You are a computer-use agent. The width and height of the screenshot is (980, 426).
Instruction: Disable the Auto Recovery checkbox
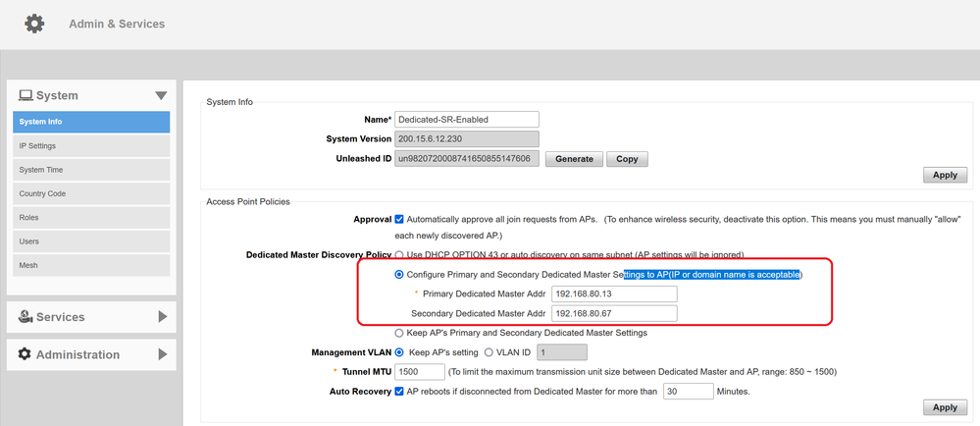399,391
